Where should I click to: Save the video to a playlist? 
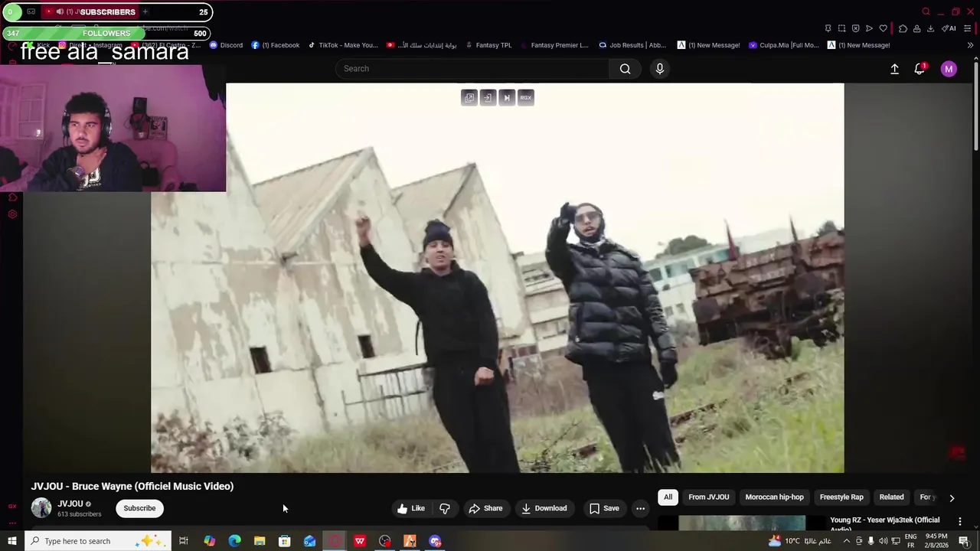(604, 508)
